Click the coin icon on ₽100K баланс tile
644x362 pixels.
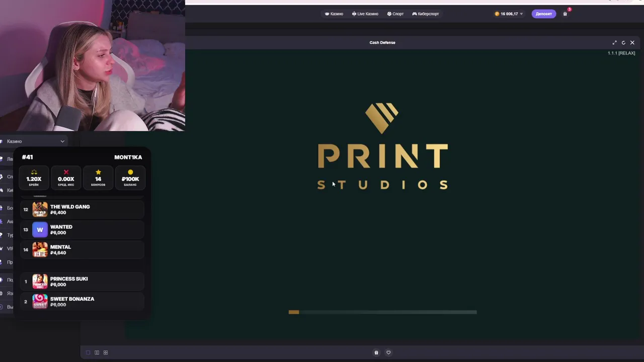(x=130, y=172)
